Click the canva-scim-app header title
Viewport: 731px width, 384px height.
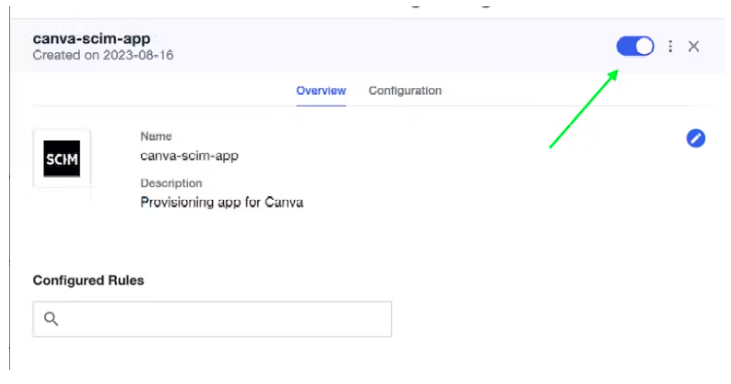click(91, 39)
